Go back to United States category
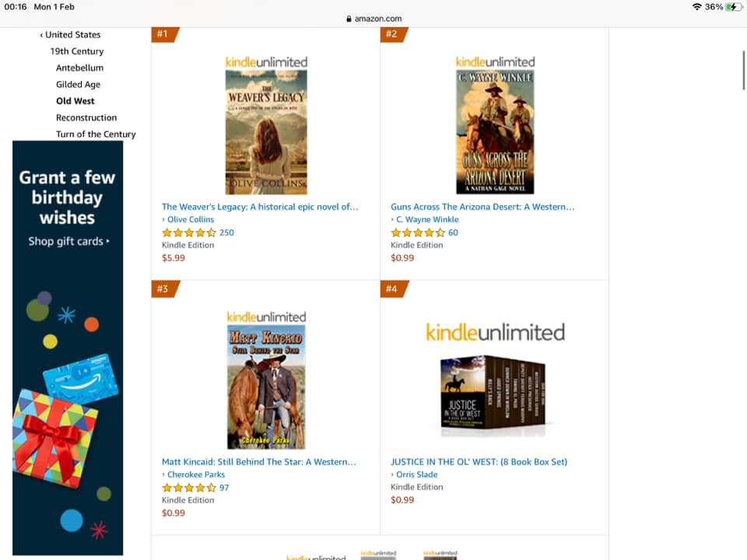Viewport: 747px width, 560px height. point(71,35)
